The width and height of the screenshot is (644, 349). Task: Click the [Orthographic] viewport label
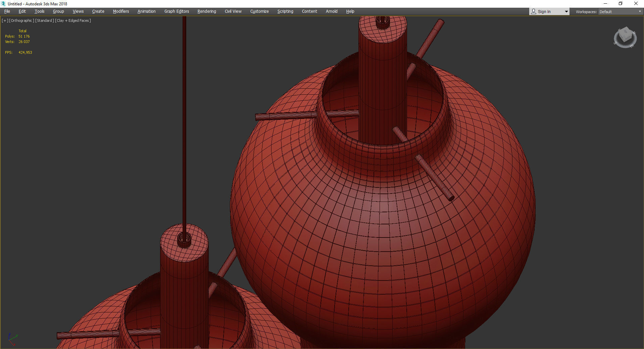click(21, 20)
